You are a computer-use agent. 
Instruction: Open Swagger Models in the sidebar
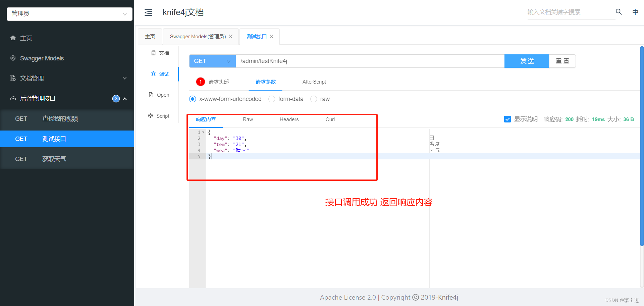pyautogui.click(x=67, y=58)
